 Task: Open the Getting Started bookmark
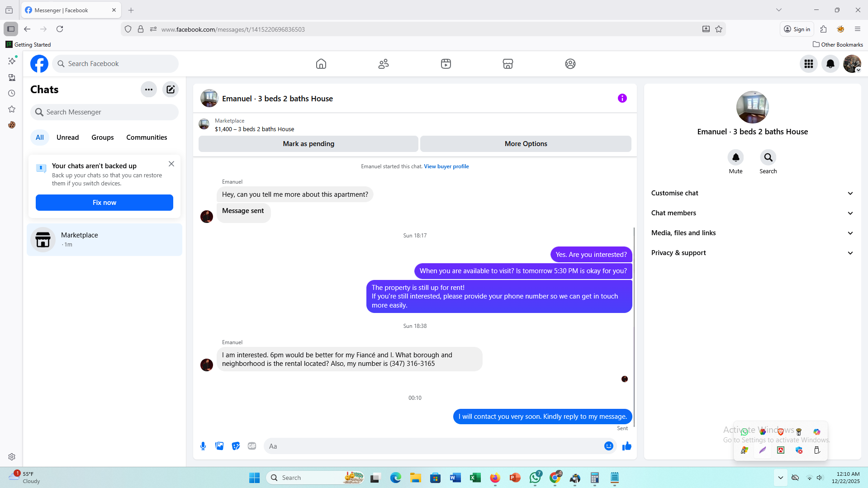tap(28, 44)
